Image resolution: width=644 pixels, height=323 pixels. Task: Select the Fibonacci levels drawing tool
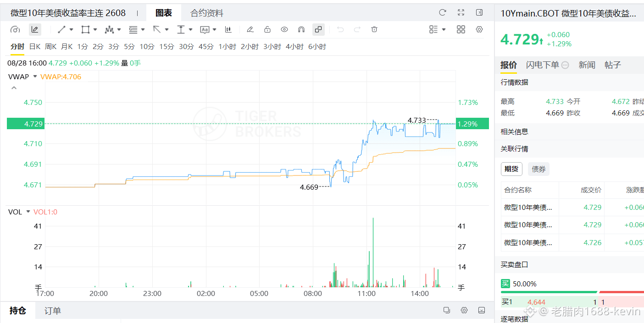click(x=133, y=30)
